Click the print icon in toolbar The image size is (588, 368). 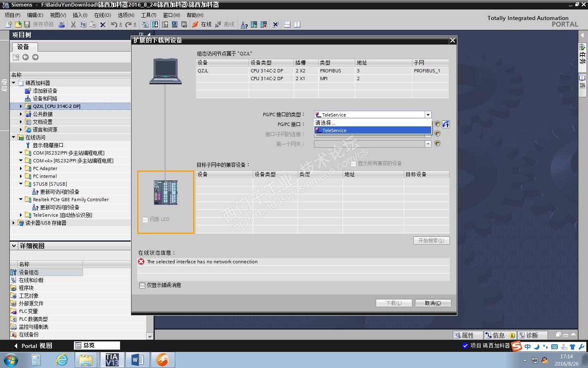(62, 25)
